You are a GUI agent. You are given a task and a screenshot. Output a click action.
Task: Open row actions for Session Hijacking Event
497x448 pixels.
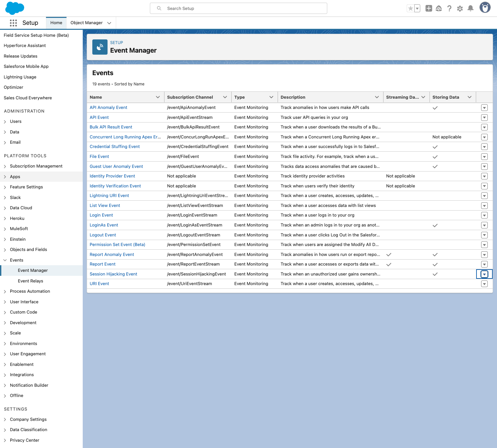coord(484,274)
